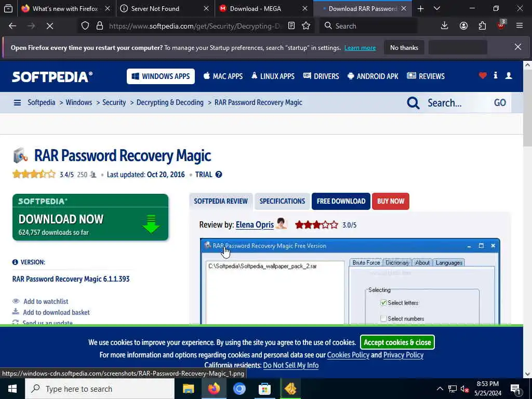Open Firefox account icon
532x399 pixels.
click(463, 26)
